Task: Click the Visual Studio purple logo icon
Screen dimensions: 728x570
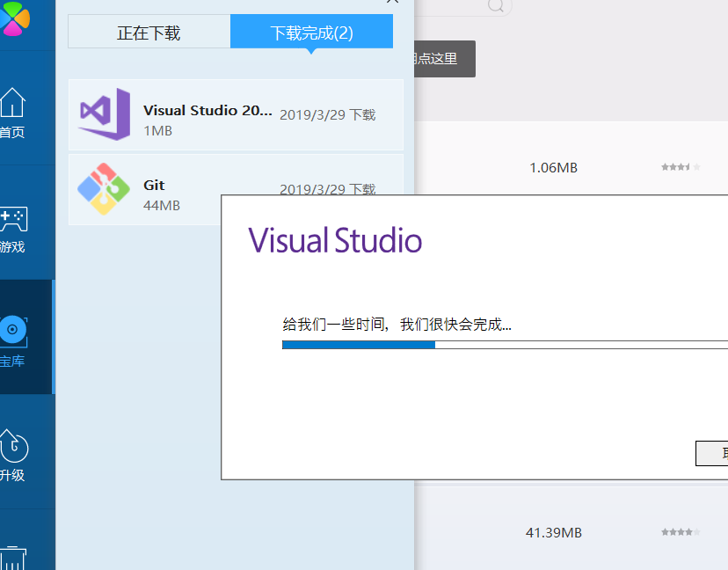Action: click(x=105, y=113)
